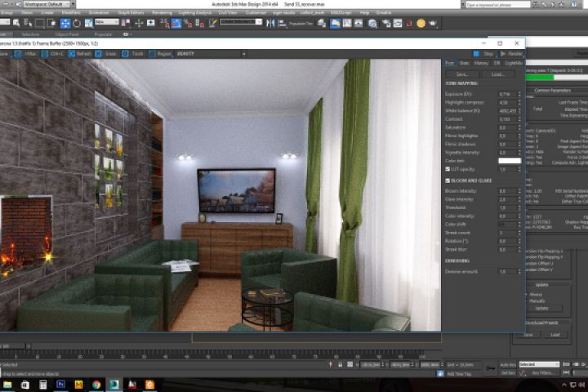
Task: Click Region in the Corona frame buffer
Action: tap(160, 54)
